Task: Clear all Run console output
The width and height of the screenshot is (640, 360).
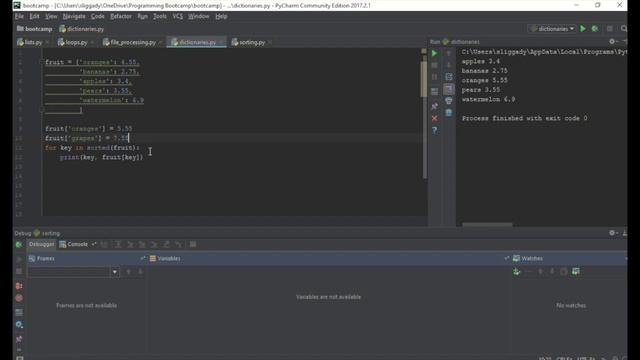Action: coord(449,113)
